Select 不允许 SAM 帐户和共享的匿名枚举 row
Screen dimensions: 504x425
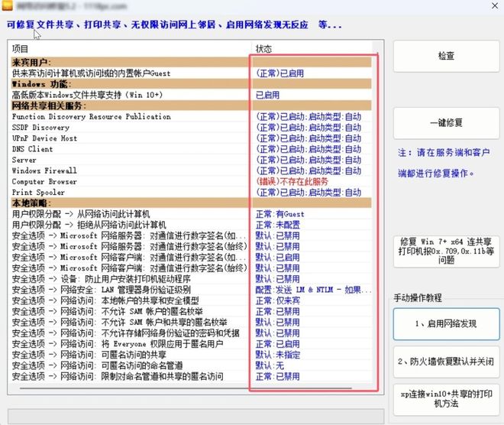pos(191,323)
